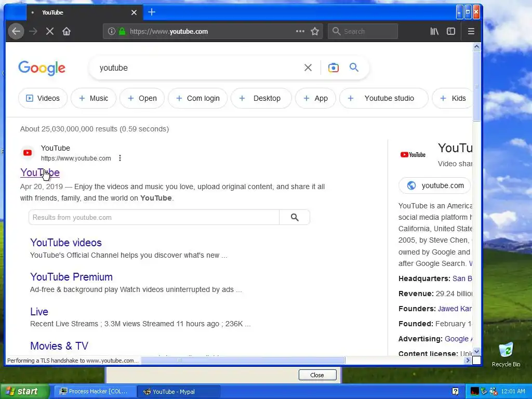The width and height of the screenshot is (532, 399).
Task: Clear the Google search query with X
Action: pos(308,68)
